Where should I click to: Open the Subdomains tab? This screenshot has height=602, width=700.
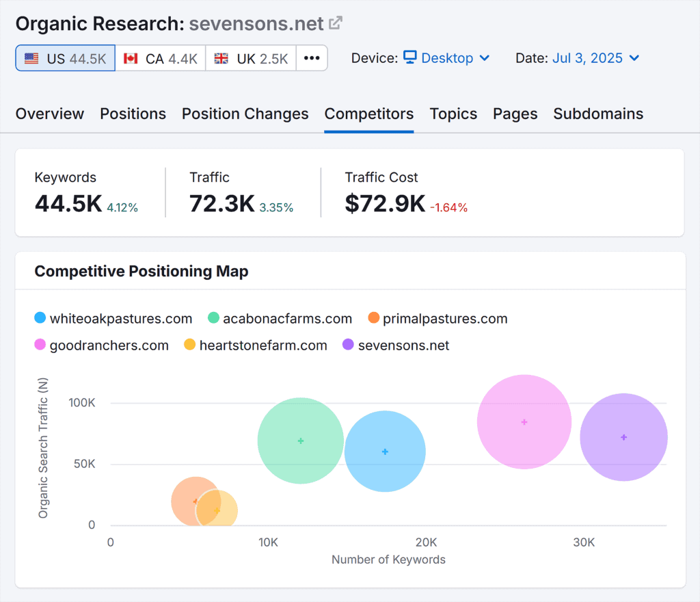pos(598,114)
